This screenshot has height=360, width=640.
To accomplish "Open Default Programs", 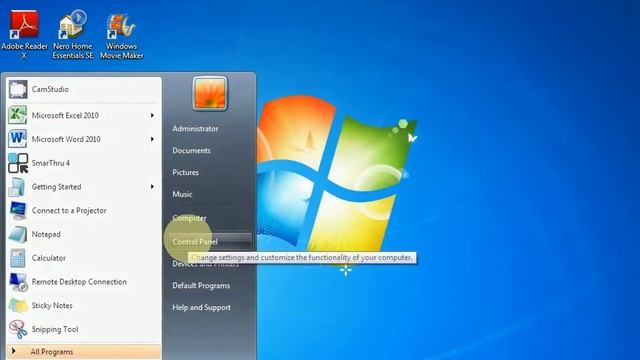I will tap(201, 285).
